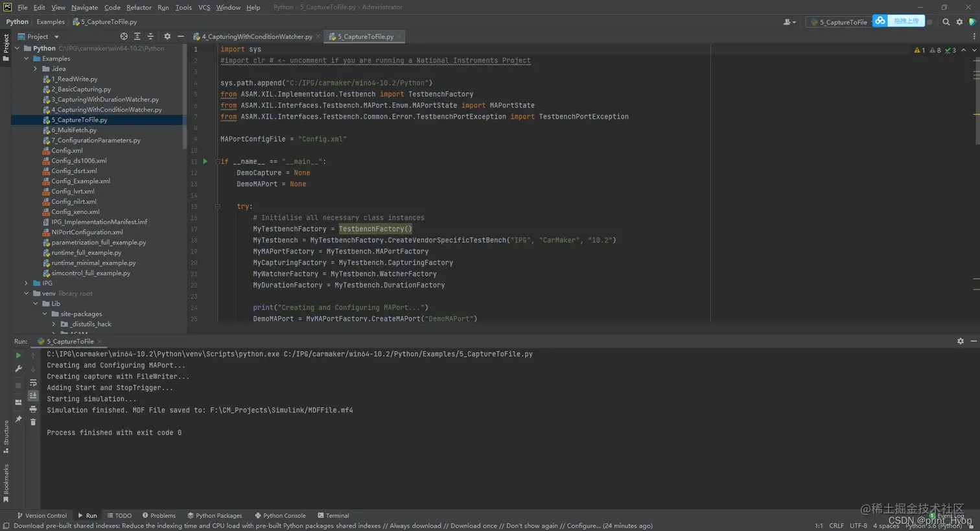Toggle the Bookmarks side panel button
The image size is (980, 531).
(x=6, y=483)
